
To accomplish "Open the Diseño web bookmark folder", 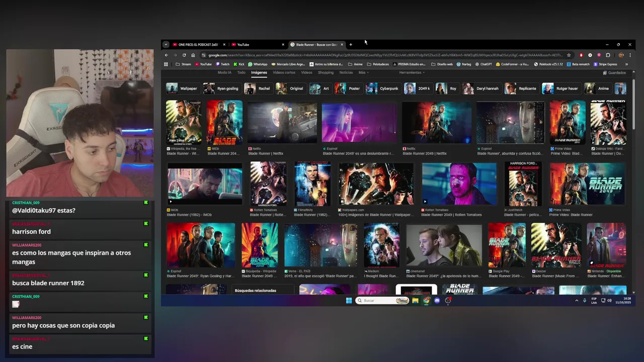I will pyautogui.click(x=442, y=64).
